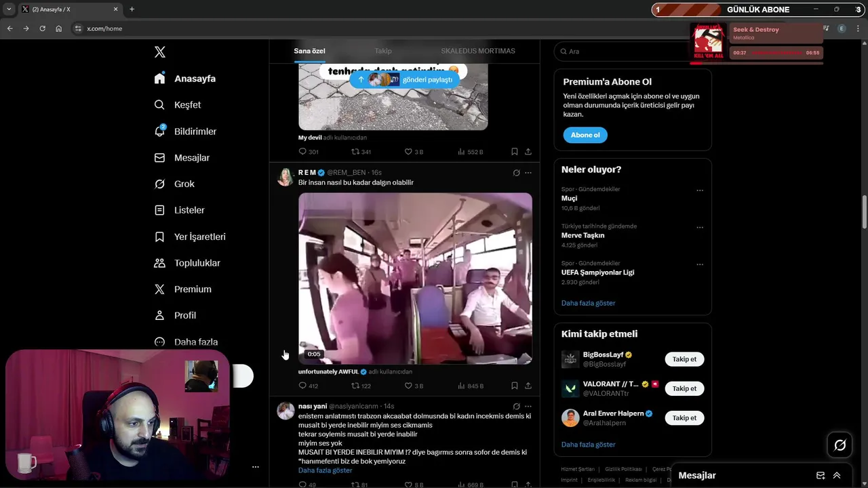Open Listeler in sidebar
The image size is (868, 488).
(x=179, y=210)
